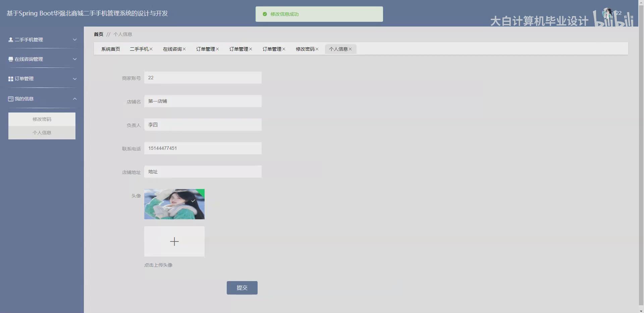
Task: Expand the 二手手机管理 section chevron
Action: point(74,39)
